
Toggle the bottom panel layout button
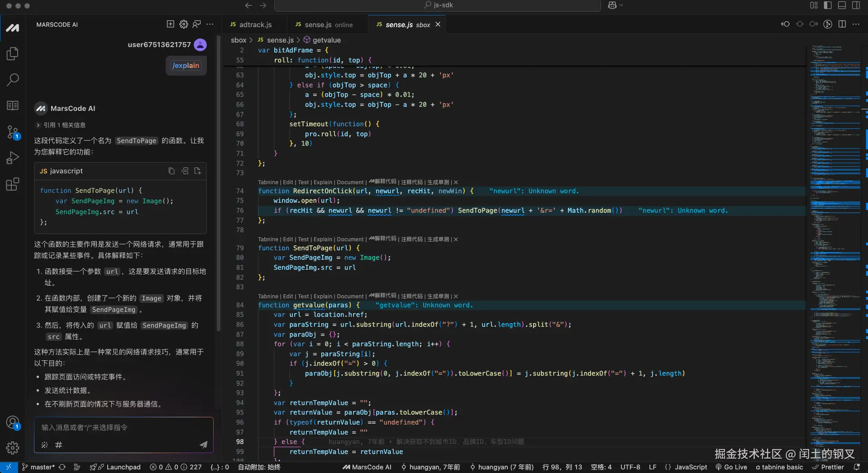[842, 5]
